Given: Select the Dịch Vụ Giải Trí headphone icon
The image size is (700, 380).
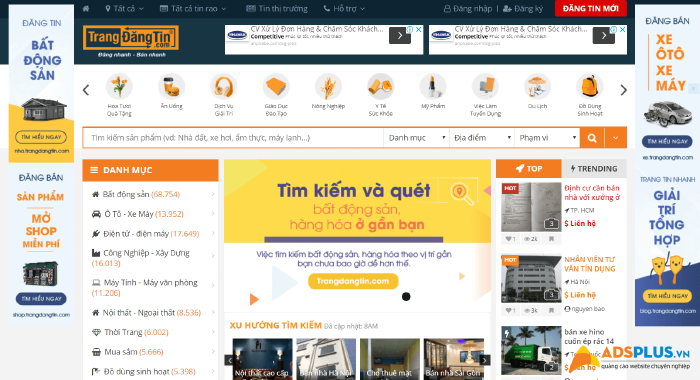Looking at the screenshot, I should 224,86.
